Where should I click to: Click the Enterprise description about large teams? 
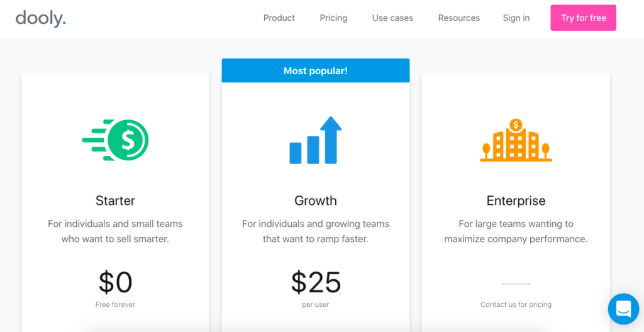[516, 231]
